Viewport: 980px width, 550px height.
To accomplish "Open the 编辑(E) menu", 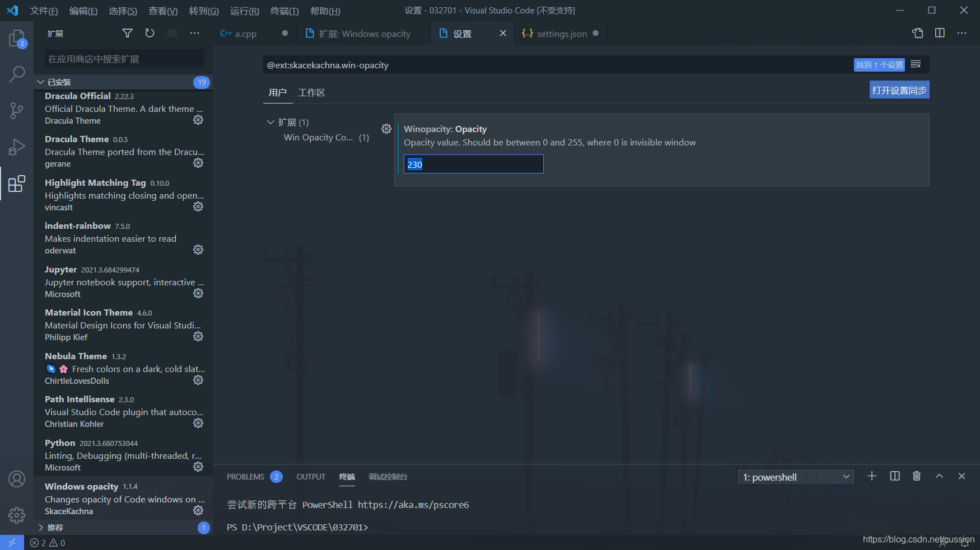I will [83, 11].
